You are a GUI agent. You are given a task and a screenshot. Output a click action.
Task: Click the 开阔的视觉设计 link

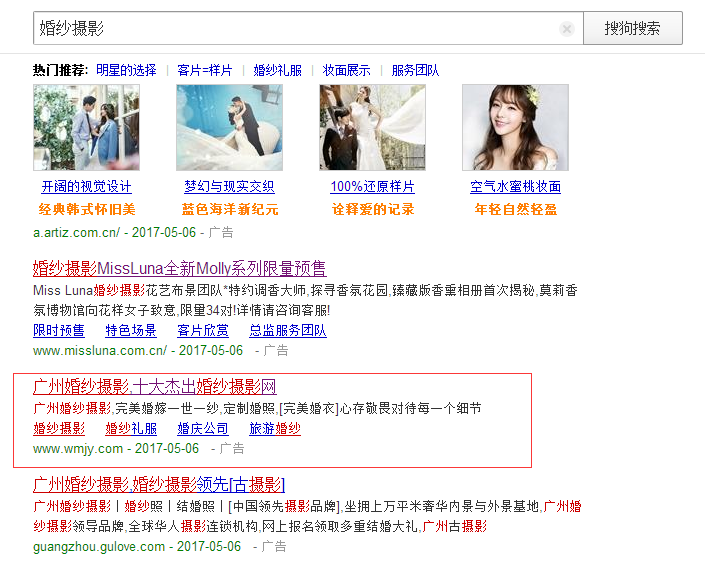[x=86, y=187]
